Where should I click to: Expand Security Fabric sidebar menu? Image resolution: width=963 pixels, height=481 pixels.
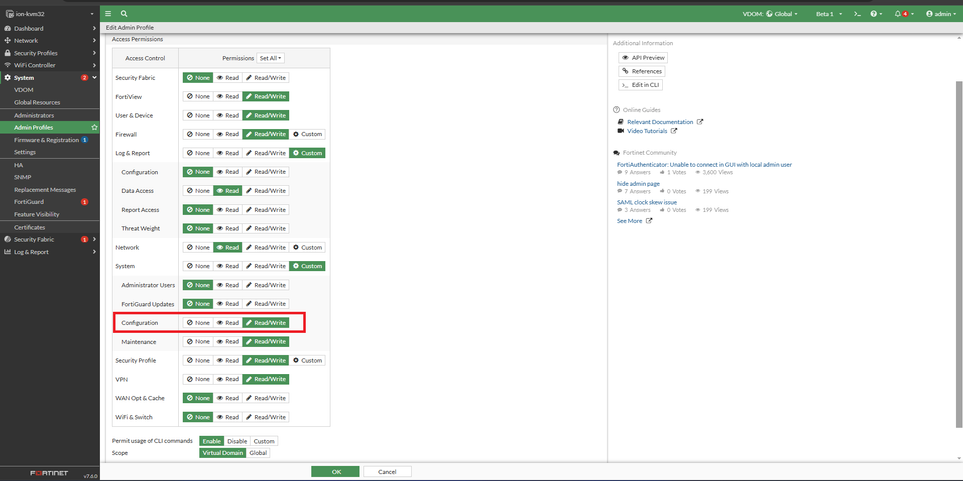pos(50,240)
